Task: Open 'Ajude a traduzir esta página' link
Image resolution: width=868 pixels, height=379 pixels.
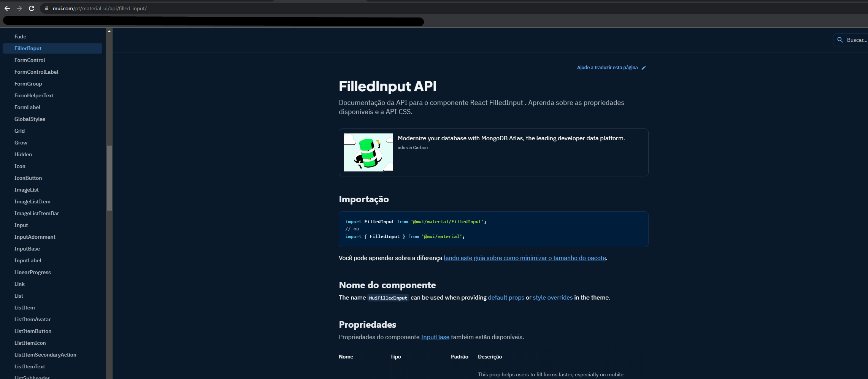Action: point(607,68)
